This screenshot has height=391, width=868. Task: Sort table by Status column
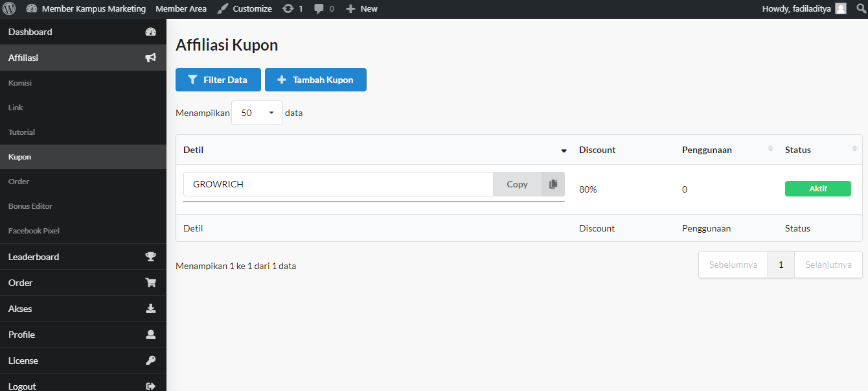854,150
